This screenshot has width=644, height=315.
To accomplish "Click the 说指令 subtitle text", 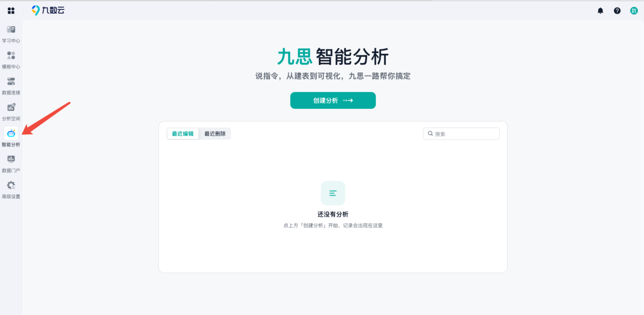I will point(333,76).
